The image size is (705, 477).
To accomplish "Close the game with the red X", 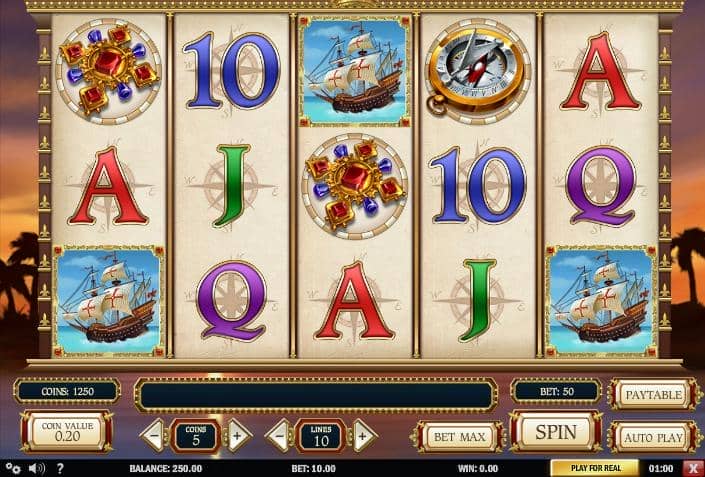I will [x=693, y=468].
